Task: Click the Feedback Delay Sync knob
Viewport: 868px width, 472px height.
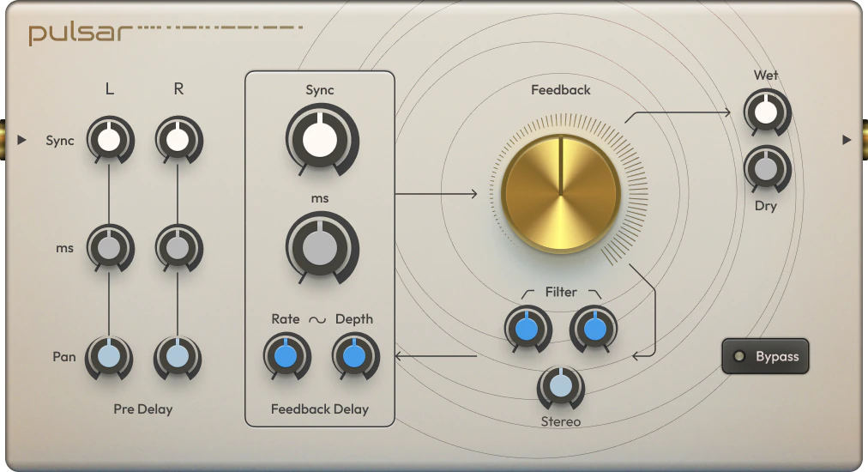Action: click(x=321, y=139)
